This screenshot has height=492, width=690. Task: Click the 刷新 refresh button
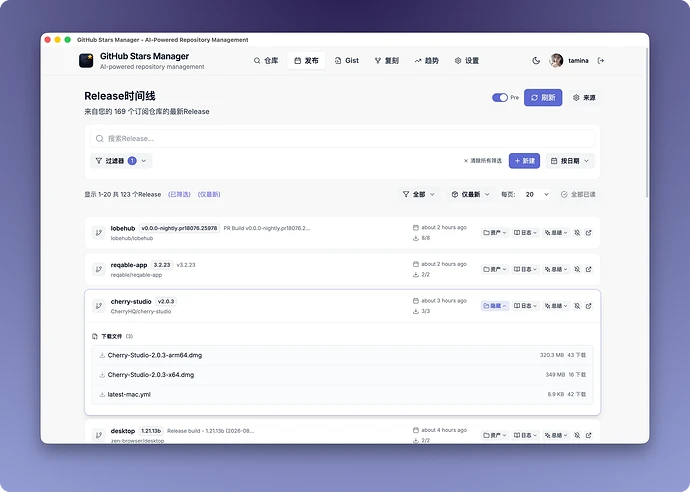tap(543, 97)
